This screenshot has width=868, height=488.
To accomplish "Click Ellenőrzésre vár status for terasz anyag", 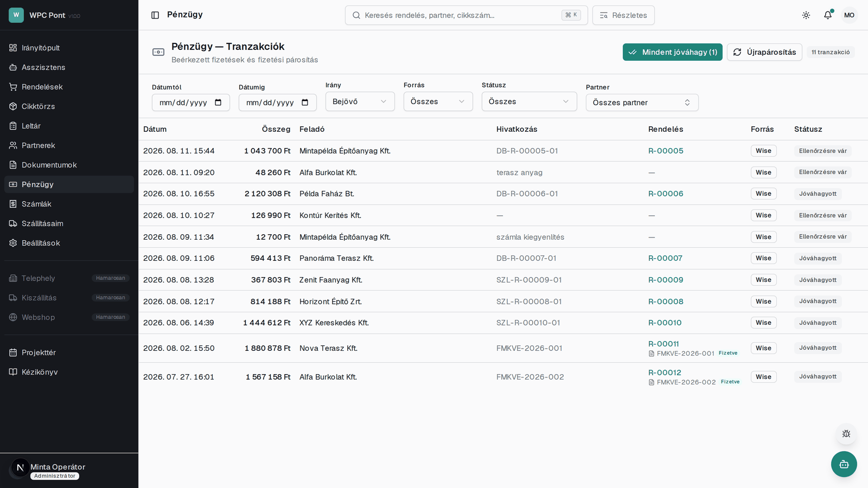I will click(x=822, y=172).
